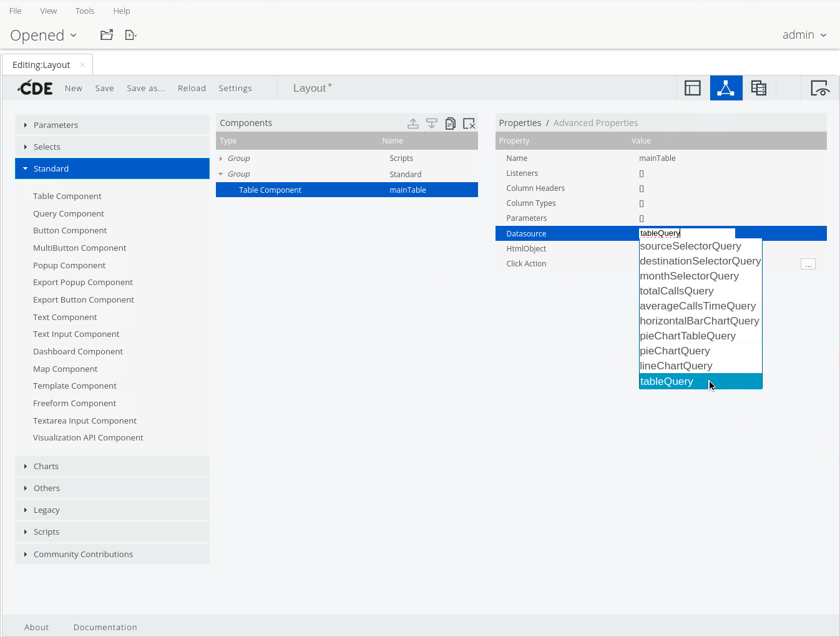
Task: Add a Query Component from the list
Action: coord(69,213)
